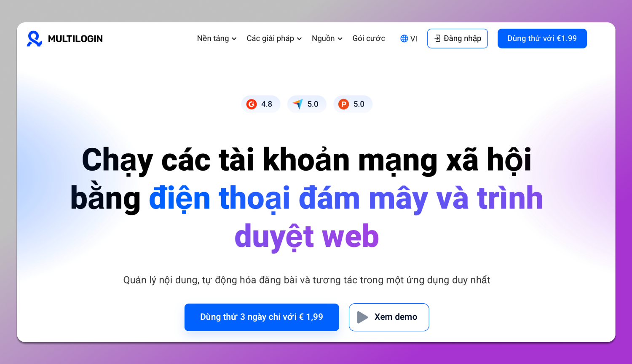Expand the Nguồn dropdown menu
The image size is (632, 364).
coord(327,38)
